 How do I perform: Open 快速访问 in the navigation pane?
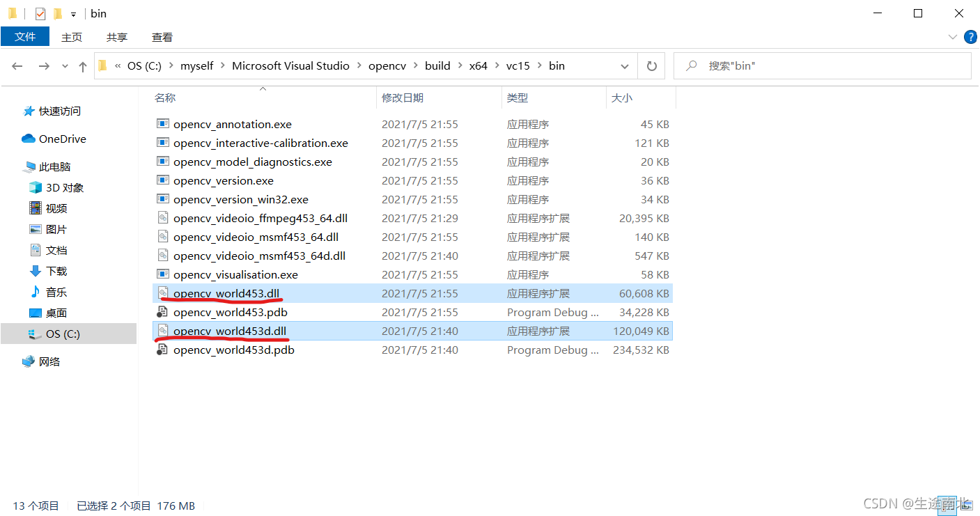coord(59,111)
